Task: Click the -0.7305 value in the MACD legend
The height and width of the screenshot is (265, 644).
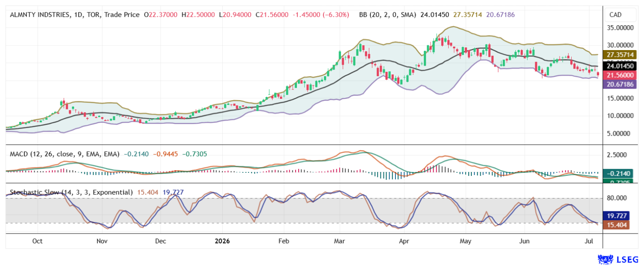Action: (194, 154)
